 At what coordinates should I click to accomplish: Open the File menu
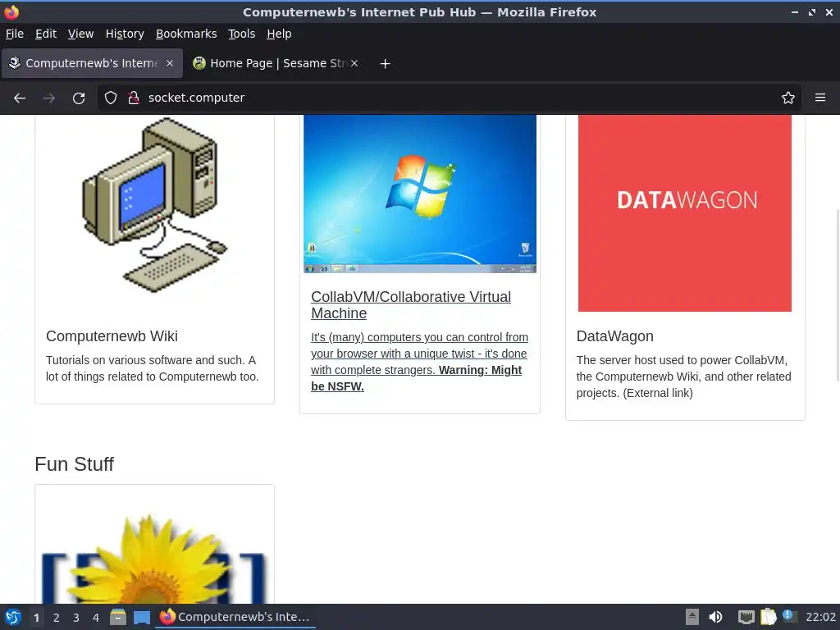click(x=15, y=34)
